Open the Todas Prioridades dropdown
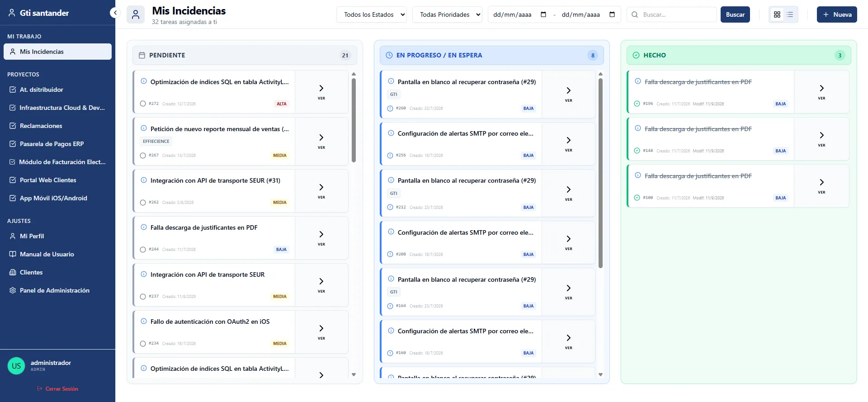 point(448,14)
